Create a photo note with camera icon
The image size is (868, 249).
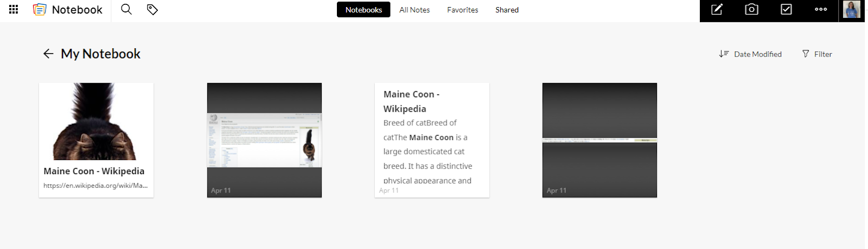751,9
